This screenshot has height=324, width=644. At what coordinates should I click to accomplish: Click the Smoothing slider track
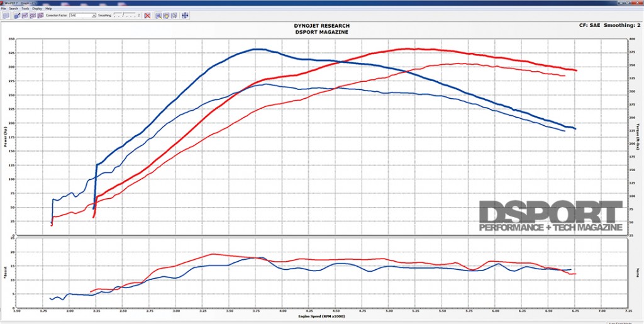[x=125, y=16]
